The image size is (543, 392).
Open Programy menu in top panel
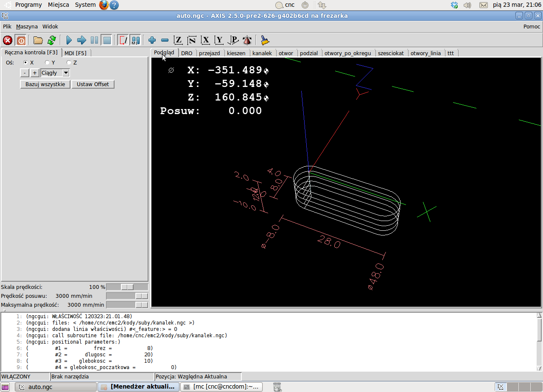pyautogui.click(x=28, y=5)
